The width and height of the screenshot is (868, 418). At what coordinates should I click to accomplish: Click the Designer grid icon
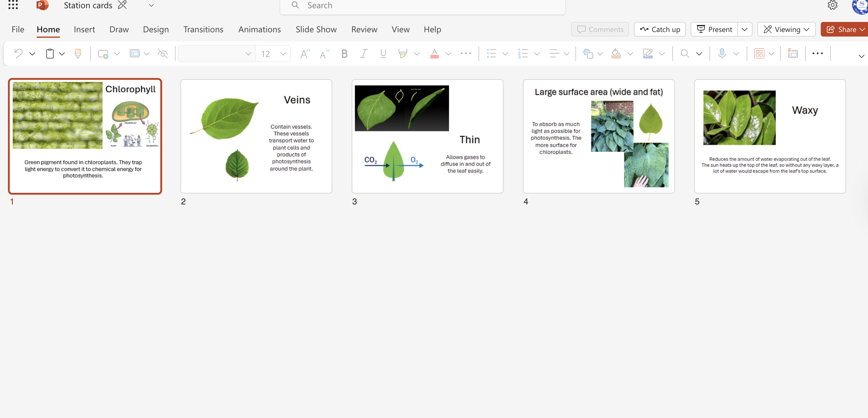(x=759, y=53)
